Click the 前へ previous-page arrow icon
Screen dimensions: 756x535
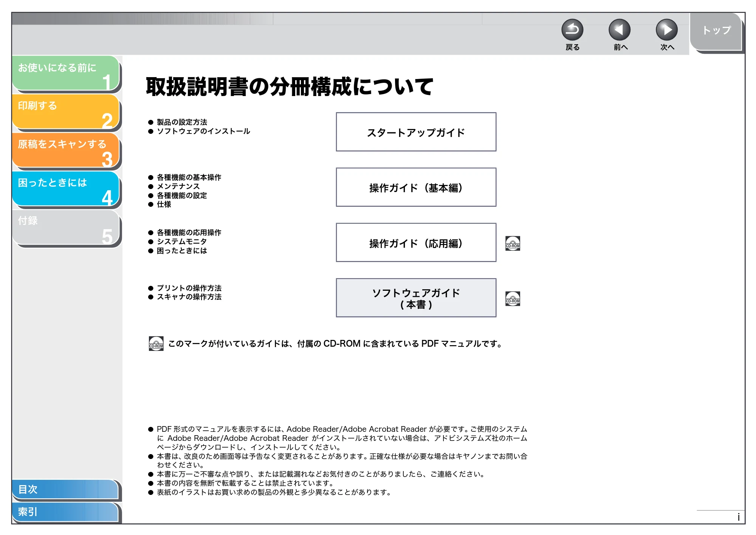620,30
